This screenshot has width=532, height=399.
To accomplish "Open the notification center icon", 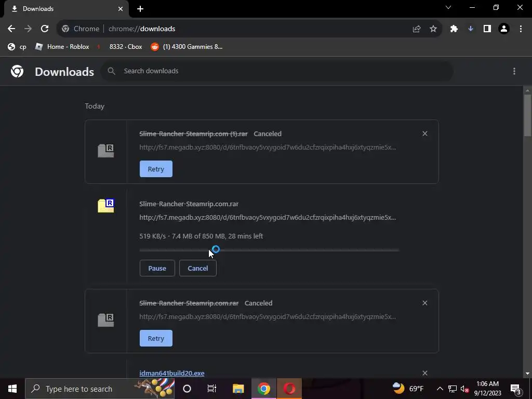I will point(516,389).
